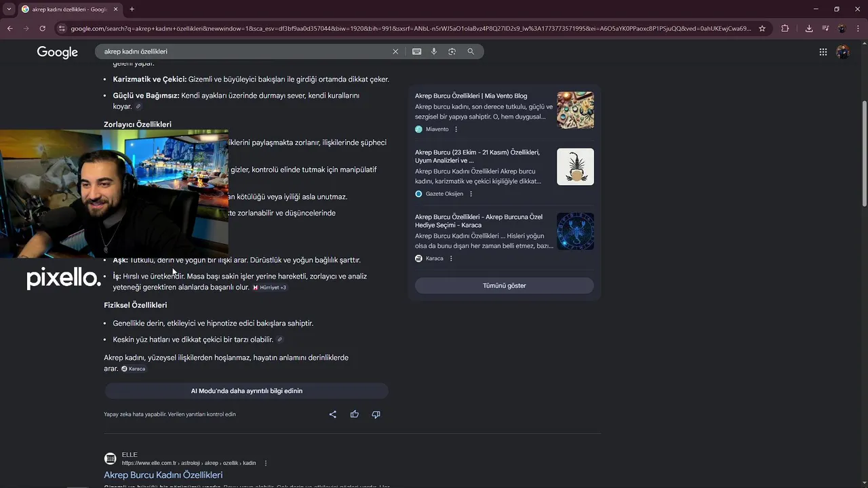Click the 'Fiziksel Özellikleri' heading
The height and width of the screenshot is (488, 868).
135,305
